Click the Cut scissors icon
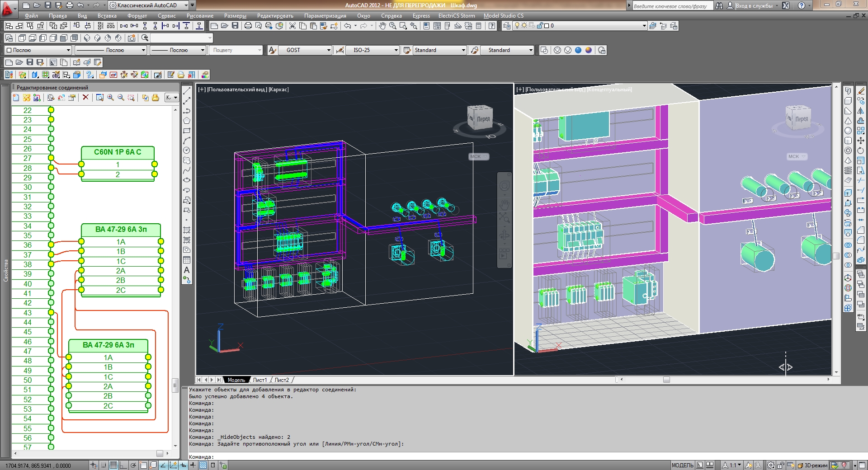868x470 pixels. 292,26
